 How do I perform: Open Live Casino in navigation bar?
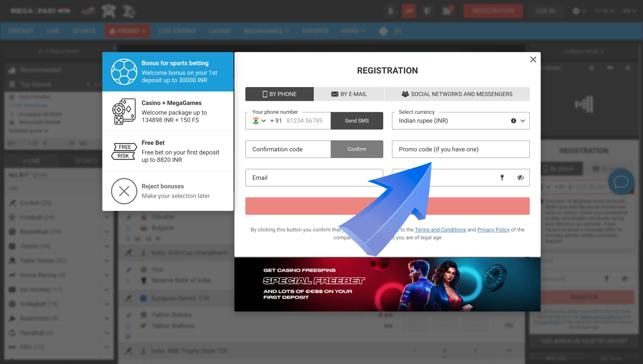177,31
